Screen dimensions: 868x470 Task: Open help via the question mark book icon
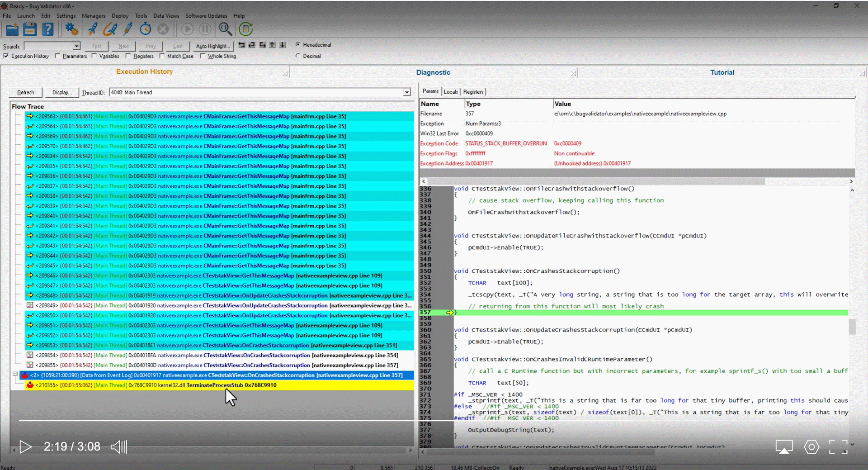[47, 29]
